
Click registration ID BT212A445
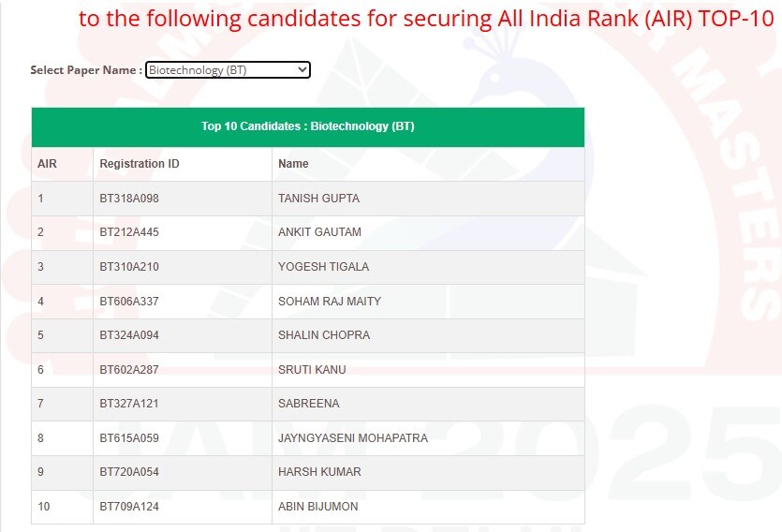129,232
